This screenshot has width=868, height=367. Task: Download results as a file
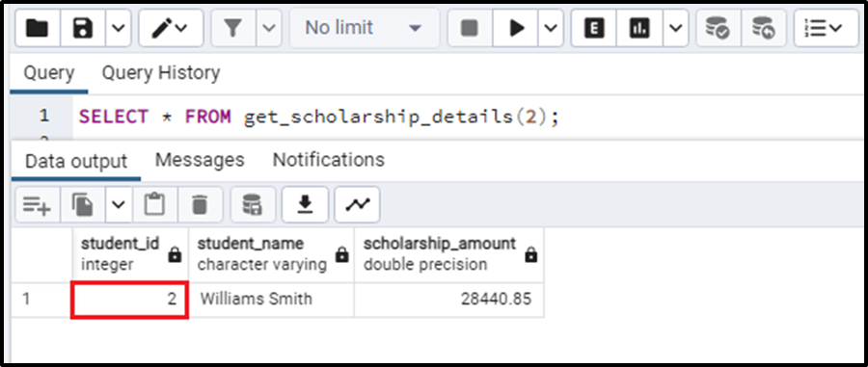(305, 205)
